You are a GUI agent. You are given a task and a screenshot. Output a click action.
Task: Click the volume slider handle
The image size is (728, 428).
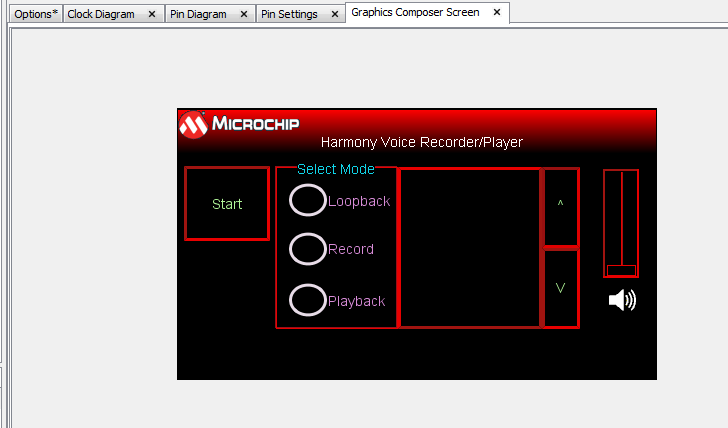621,270
